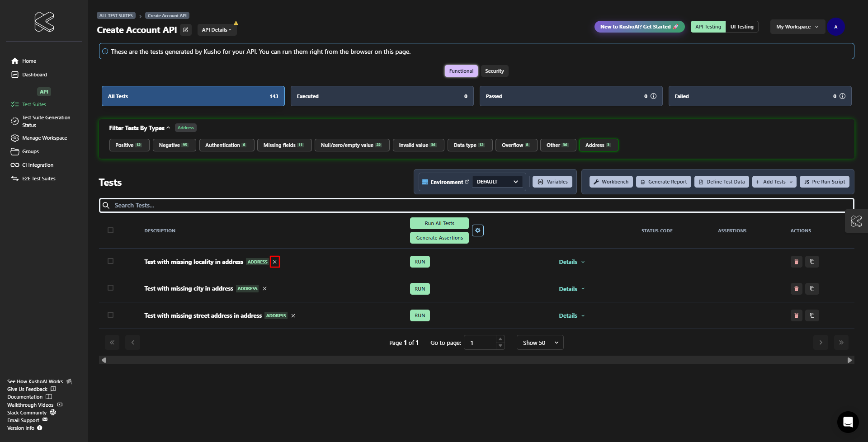Switch to UI Testing mode
Screen dimensions: 868x442
[x=741, y=27]
